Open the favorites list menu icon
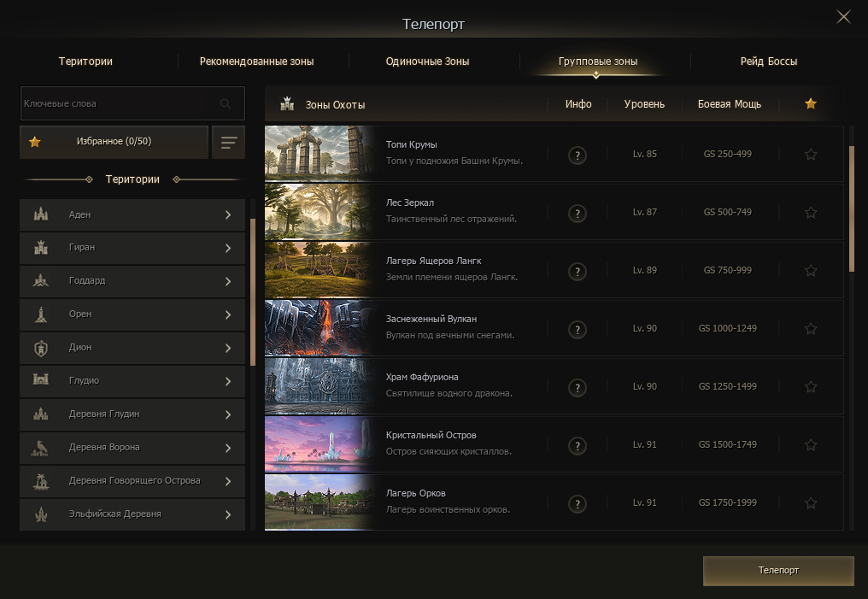 pos(229,143)
